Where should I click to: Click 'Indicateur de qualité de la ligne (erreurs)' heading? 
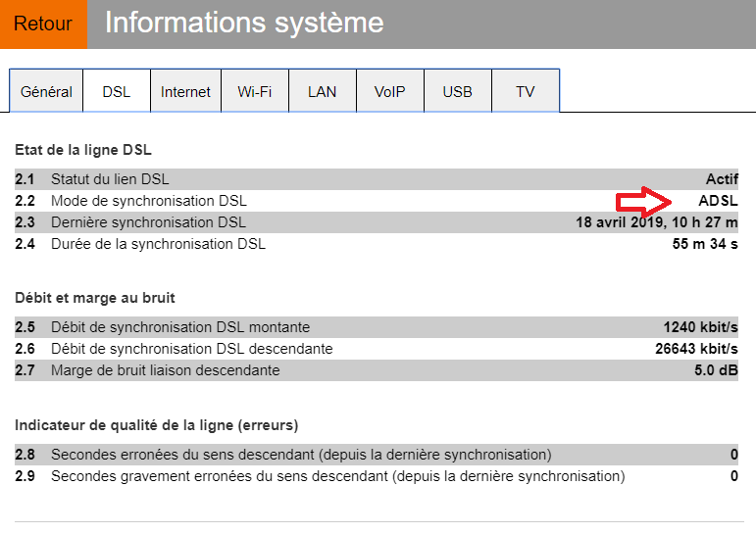157,425
